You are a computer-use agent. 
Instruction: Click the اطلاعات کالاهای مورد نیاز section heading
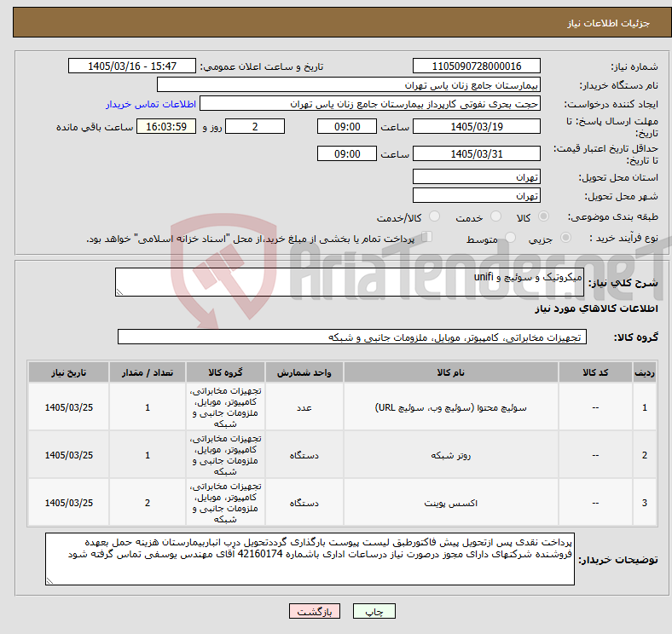pyautogui.click(x=596, y=308)
